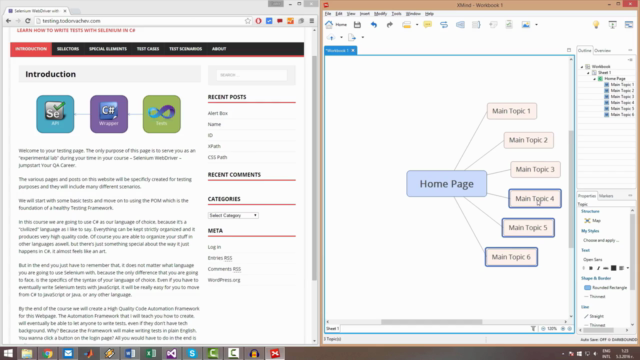The image size is (640, 360).
Task: Open the File menu in XMind
Action: coord(328,14)
